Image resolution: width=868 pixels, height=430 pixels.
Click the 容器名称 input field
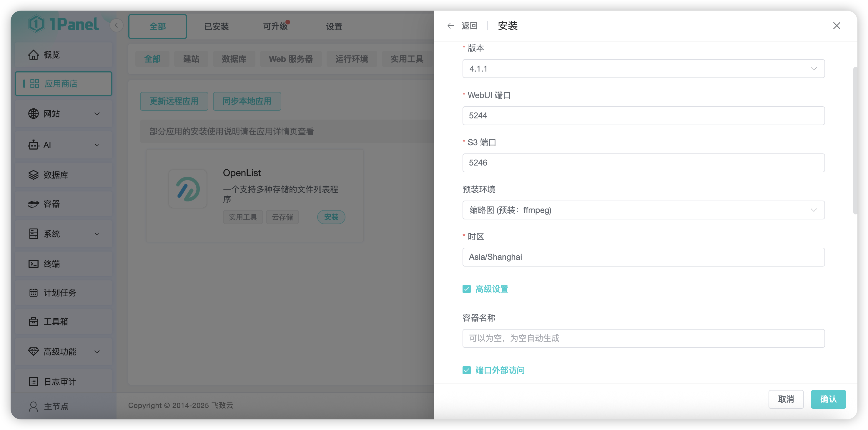[x=643, y=338]
